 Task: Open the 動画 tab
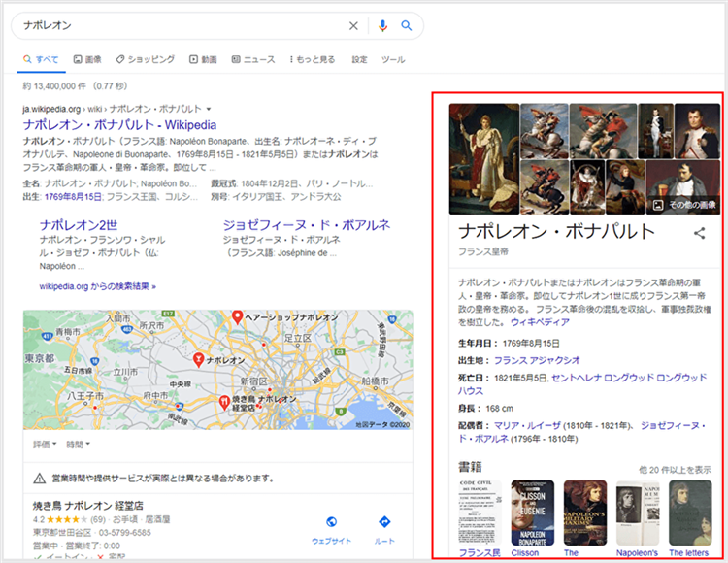click(x=203, y=59)
